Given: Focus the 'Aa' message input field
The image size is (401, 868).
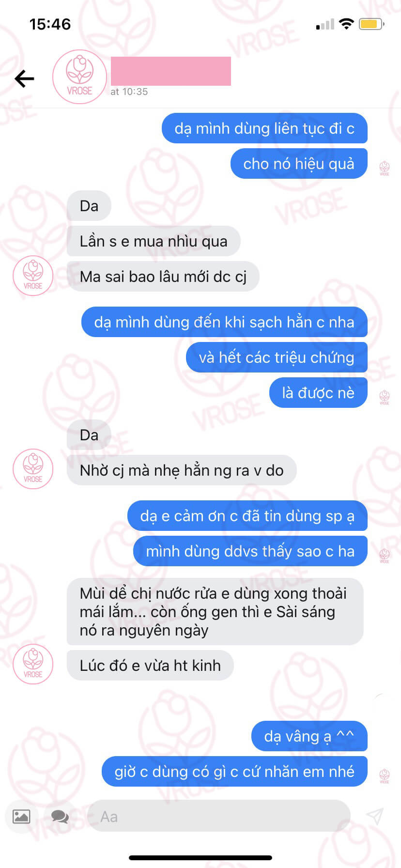Looking at the screenshot, I should pos(219,816).
